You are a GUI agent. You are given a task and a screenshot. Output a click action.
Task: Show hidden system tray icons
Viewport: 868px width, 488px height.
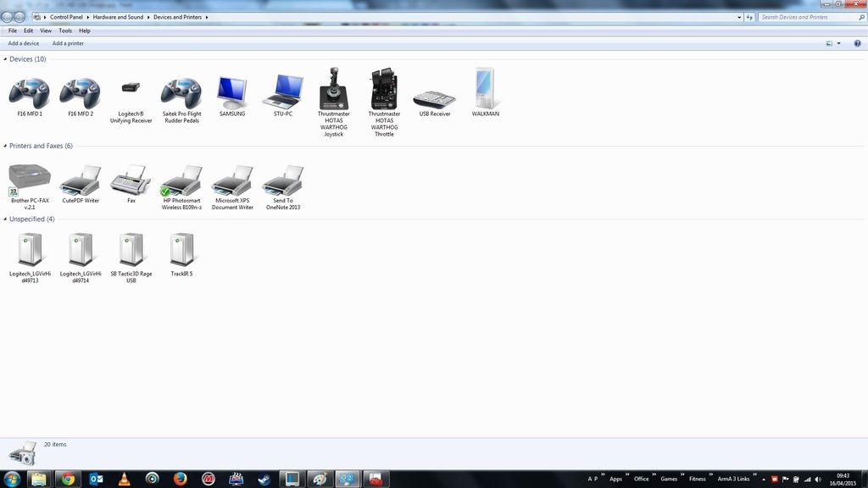(x=764, y=480)
